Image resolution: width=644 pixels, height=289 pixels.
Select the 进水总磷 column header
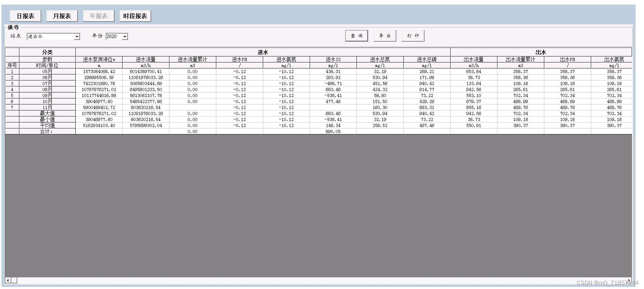pos(427,60)
